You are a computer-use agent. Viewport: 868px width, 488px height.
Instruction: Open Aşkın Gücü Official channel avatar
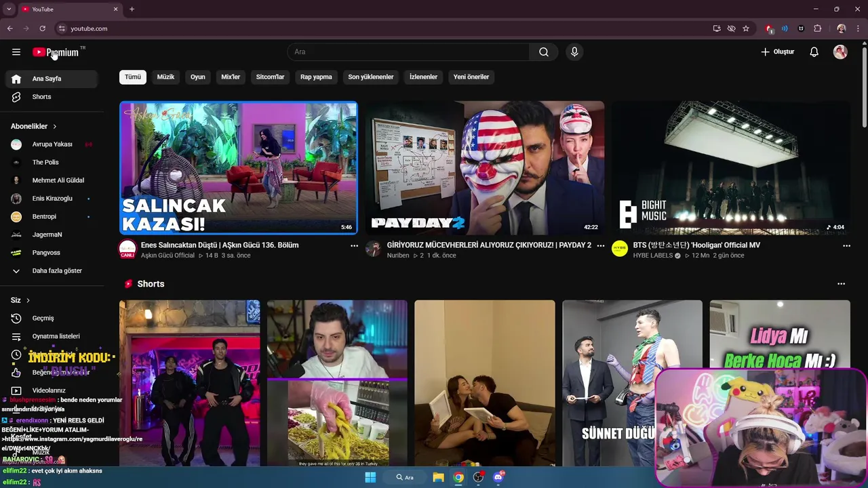(x=127, y=249)
